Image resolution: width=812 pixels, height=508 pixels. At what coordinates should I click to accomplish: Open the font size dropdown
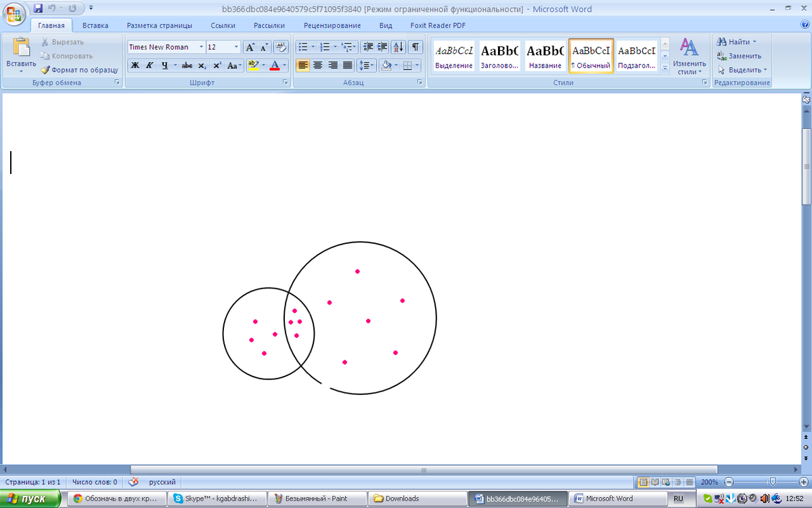coord(236,47)
